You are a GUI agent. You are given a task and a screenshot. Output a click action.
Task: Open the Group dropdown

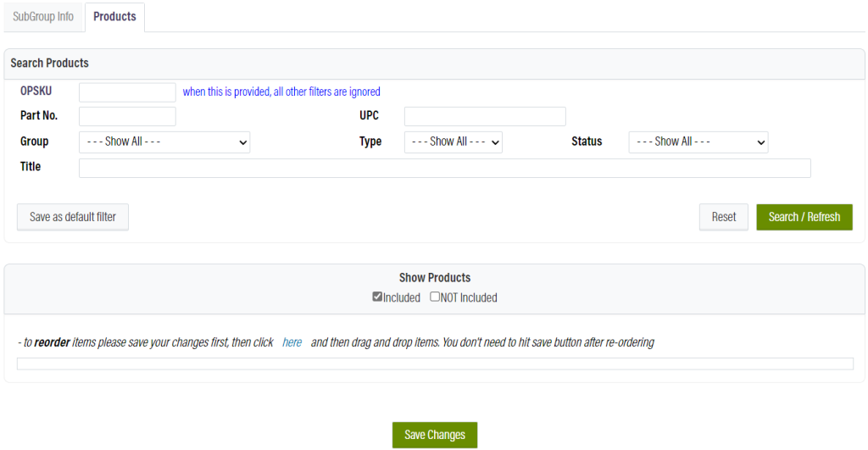164,142
